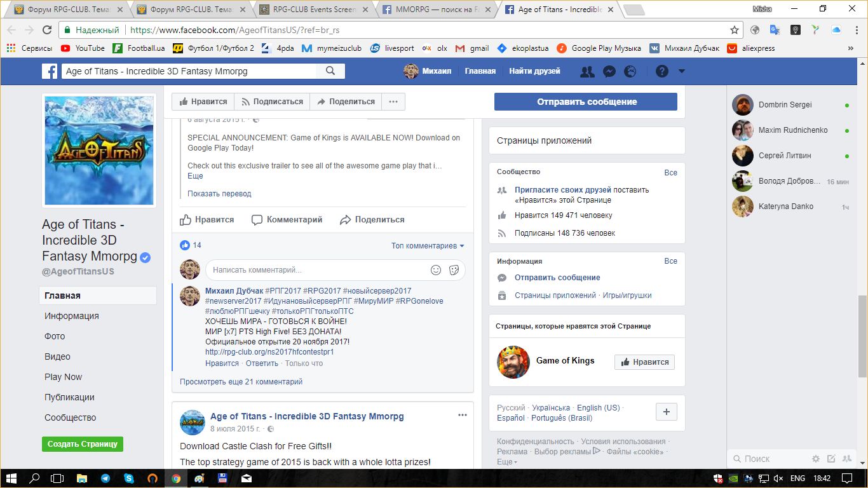Viewport: 868px width, 488px height.
Task: Open Windows Start menu
Action: [x=11, y=478]
